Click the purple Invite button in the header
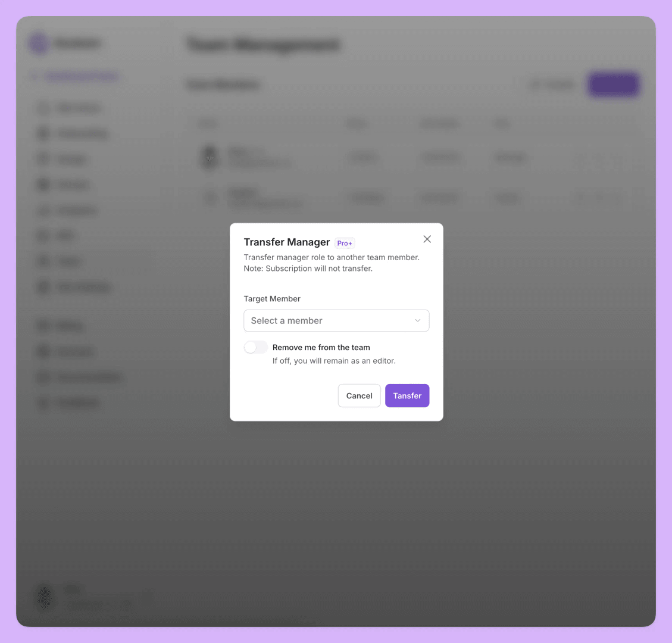The height and width of the screenshot is (643, 672). 612,84
